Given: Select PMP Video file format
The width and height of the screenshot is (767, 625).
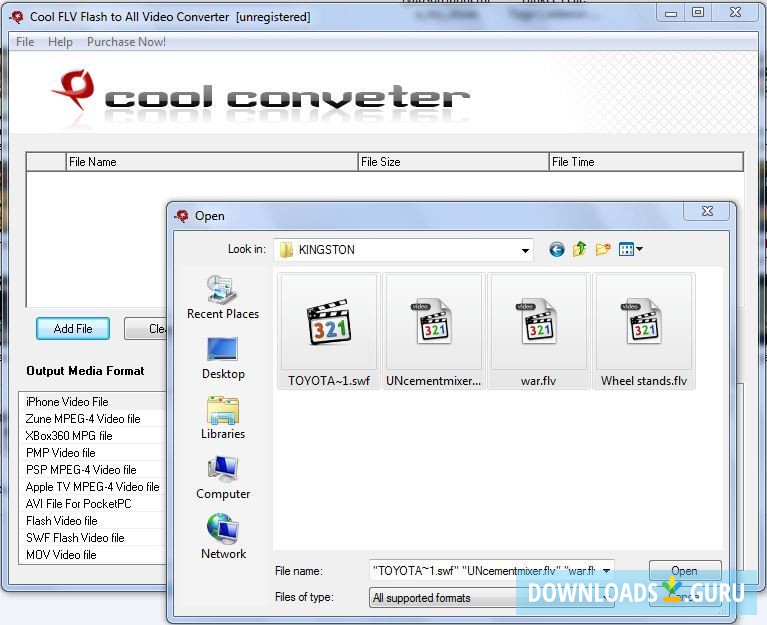Looking at the screenshot, I should 93,452.
